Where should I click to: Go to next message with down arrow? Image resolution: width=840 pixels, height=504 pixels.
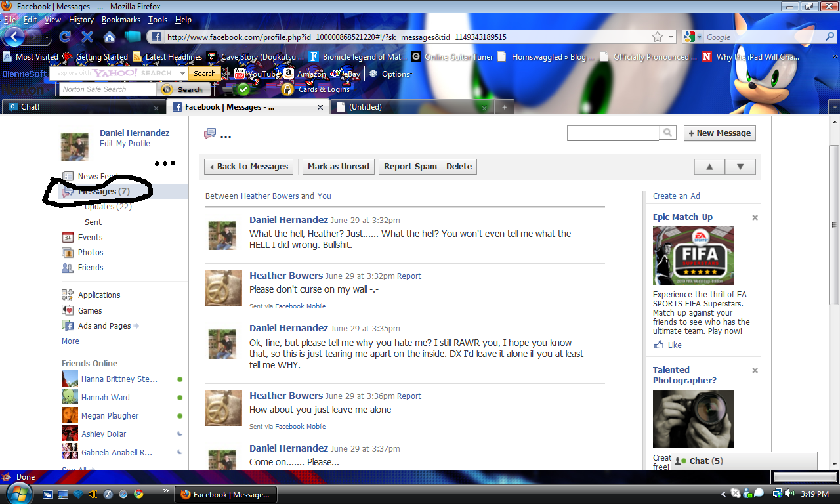pos(740,167)
